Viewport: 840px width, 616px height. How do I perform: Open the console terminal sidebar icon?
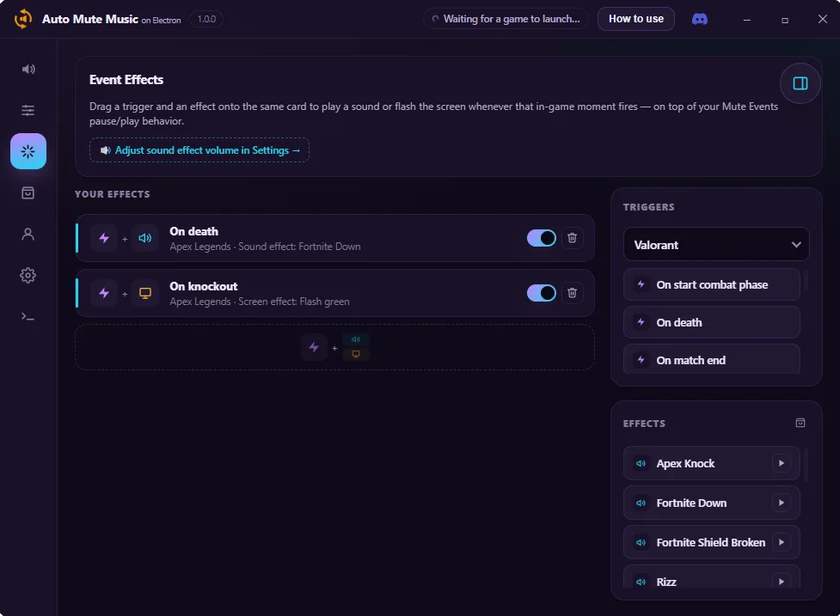[28, 316]
